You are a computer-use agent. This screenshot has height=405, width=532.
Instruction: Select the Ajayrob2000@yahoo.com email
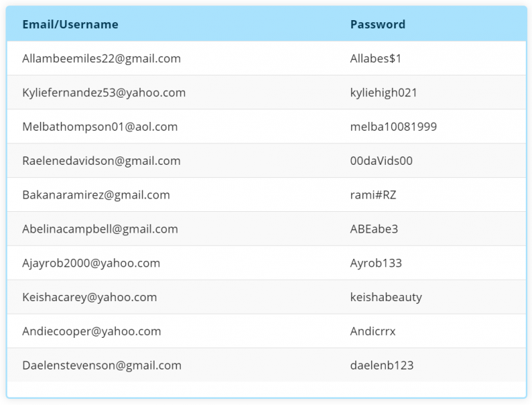coord(91,263)
